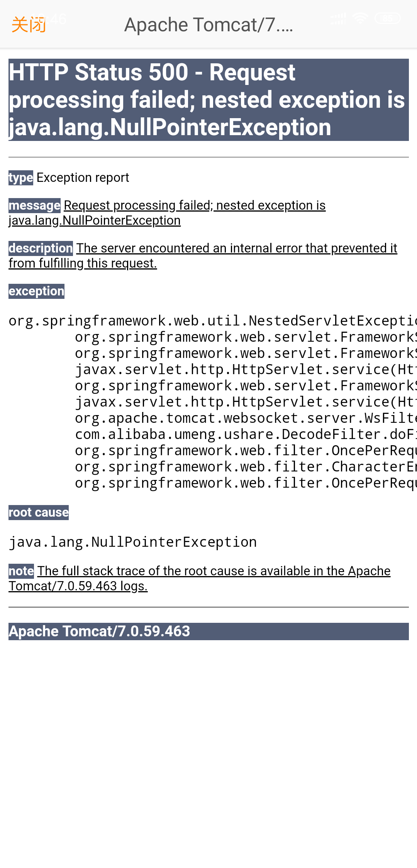Tap the cellular signal strength indicator
Screen dimensions: 417x868
coord(337,19)
